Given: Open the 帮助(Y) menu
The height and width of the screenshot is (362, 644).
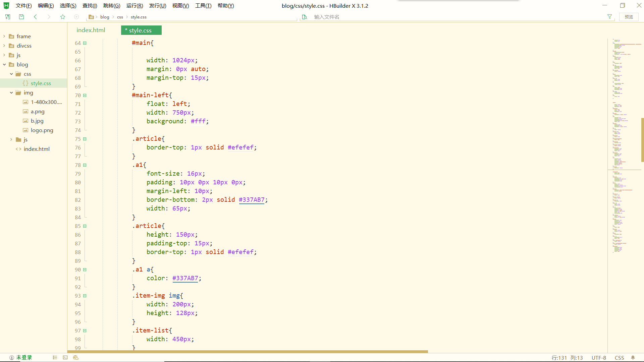Looking at the screenshot, I should (x=226, y=6).
